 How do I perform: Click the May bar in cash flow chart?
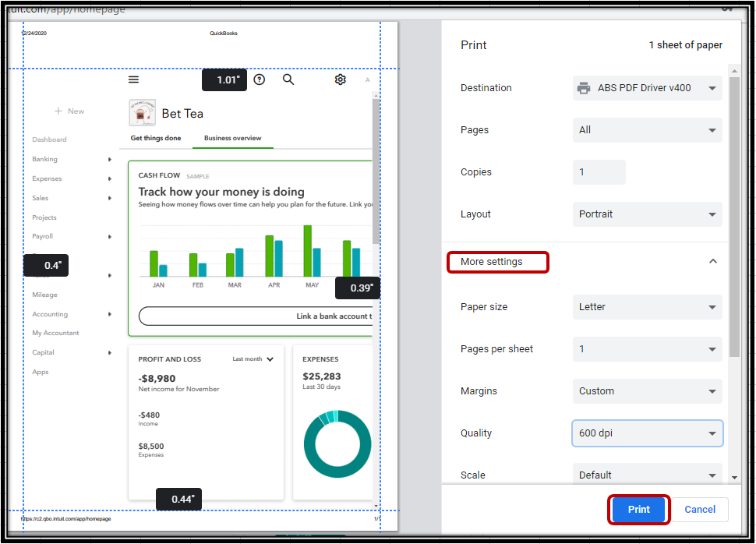[x=308, y=251]
